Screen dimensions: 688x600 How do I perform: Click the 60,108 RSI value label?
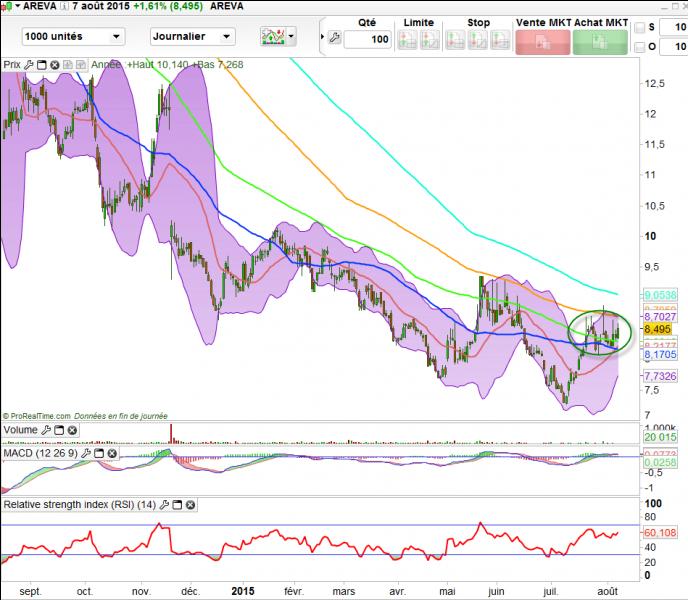660,533
